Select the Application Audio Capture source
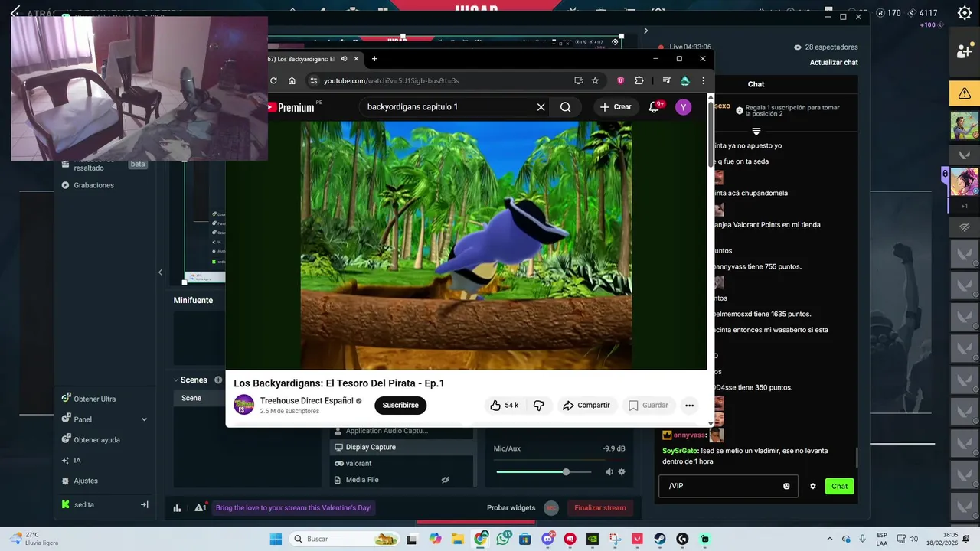Image resolution: width=980 pixels, height=551 pixels. (402, 432)
